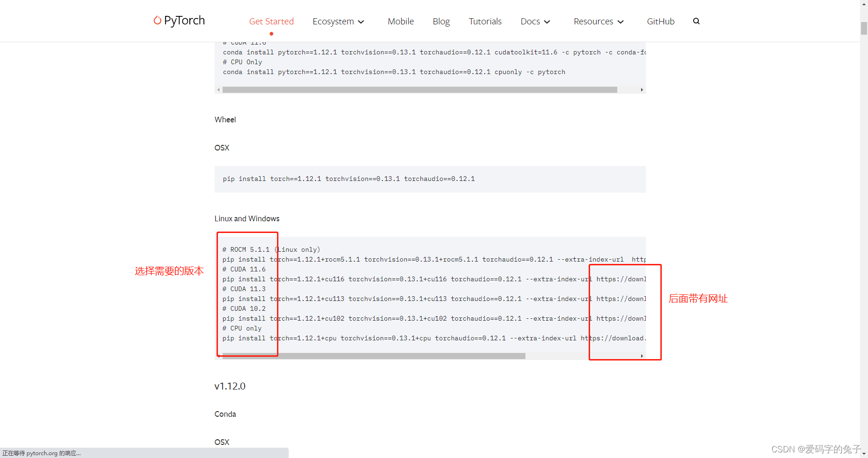Open the Tutorials page
The image size is (868, 458).
485,21
